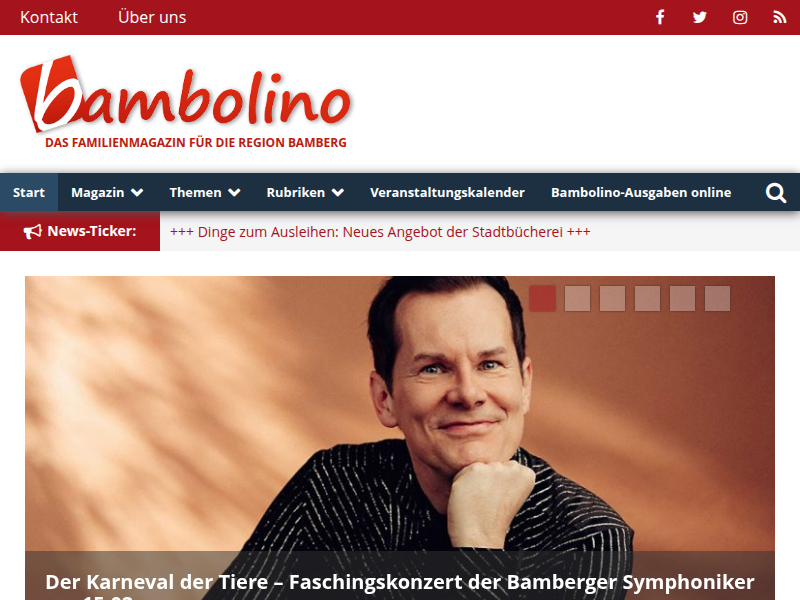Open the Stadtbücherei news ticker headline

(380, 232)
